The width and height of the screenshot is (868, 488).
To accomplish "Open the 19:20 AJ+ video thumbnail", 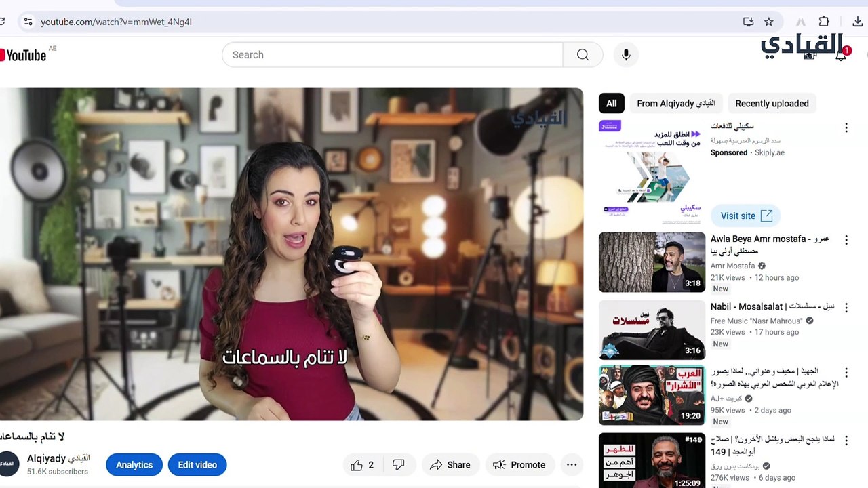I will 652,395.
